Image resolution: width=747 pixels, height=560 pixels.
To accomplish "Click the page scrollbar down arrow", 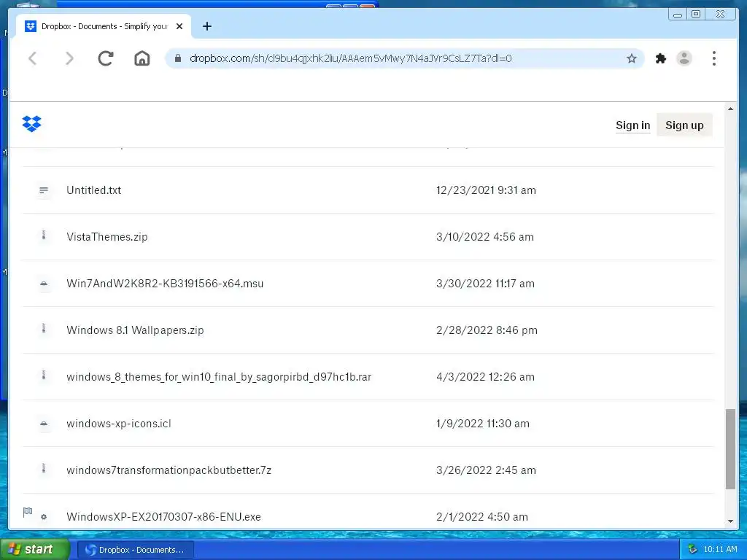I will (730, 521).
